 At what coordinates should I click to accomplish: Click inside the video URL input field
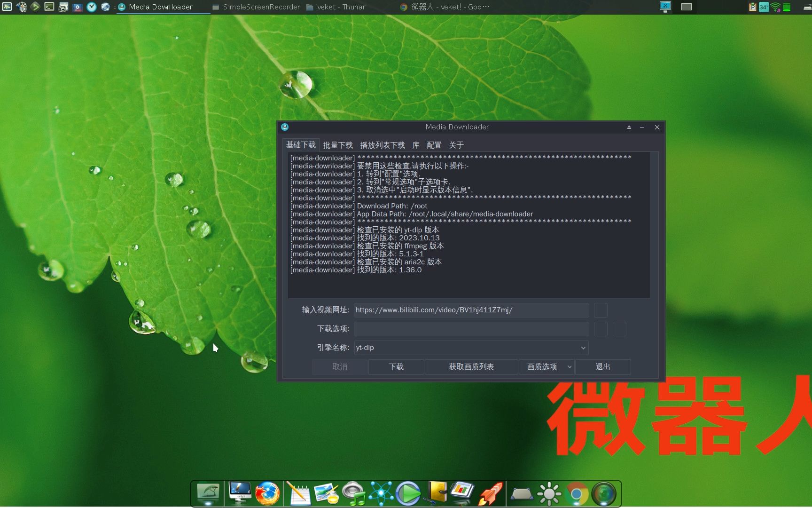(x=470, y=310)
